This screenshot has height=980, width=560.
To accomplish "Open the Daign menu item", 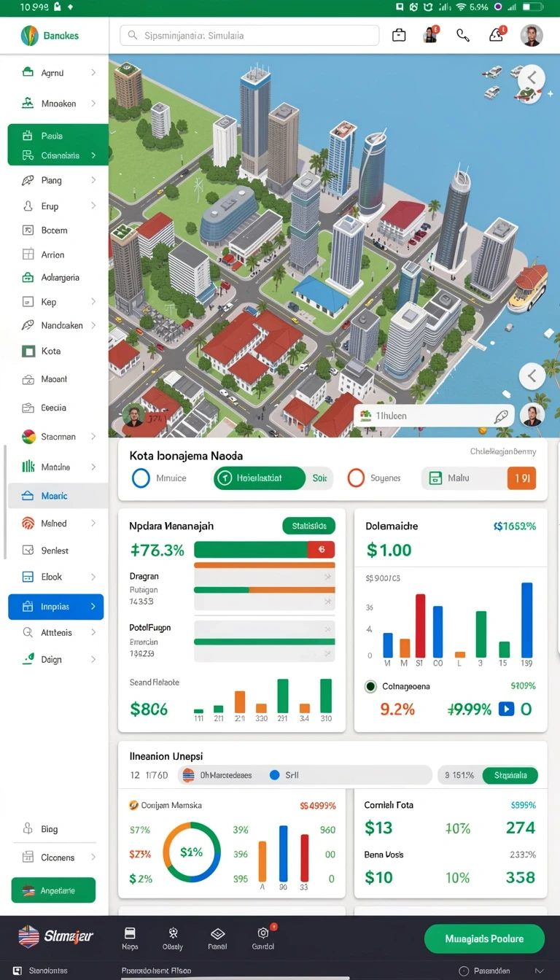I will [x=58, y=659].
